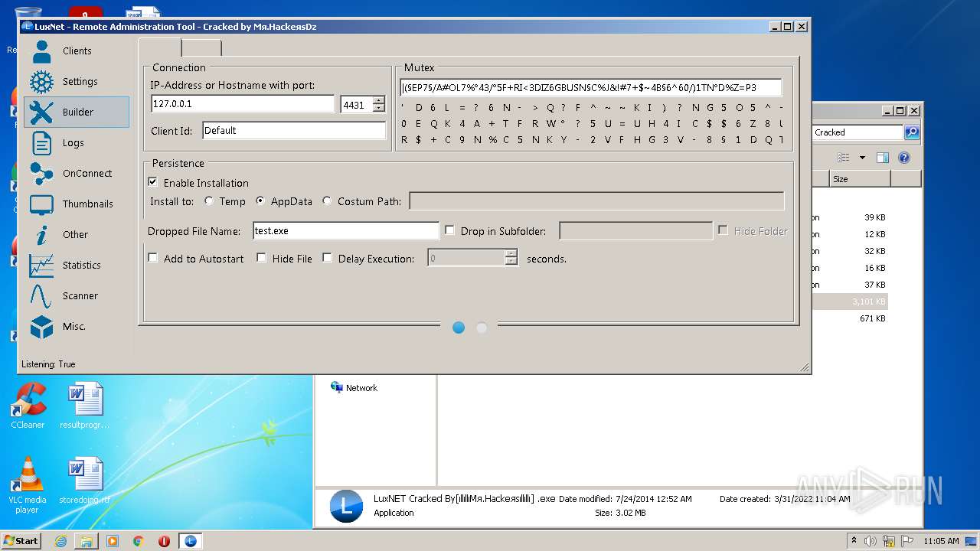Sort by Size column header
The width and height of the screenshot is (980, 551).
tap(860, 179)
